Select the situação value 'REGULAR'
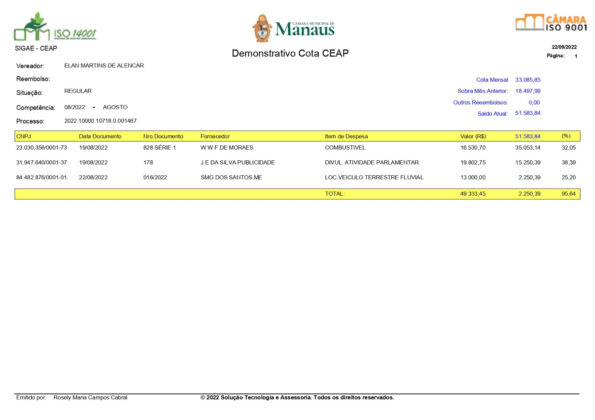This screenshot has height=420, width=595. [78, 91]
